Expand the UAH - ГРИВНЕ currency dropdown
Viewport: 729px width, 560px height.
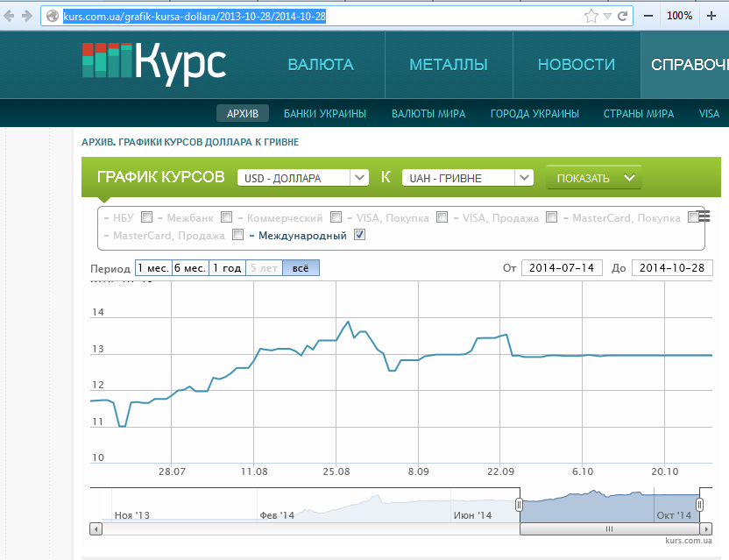pyautogui.click(x=467, y=178)
